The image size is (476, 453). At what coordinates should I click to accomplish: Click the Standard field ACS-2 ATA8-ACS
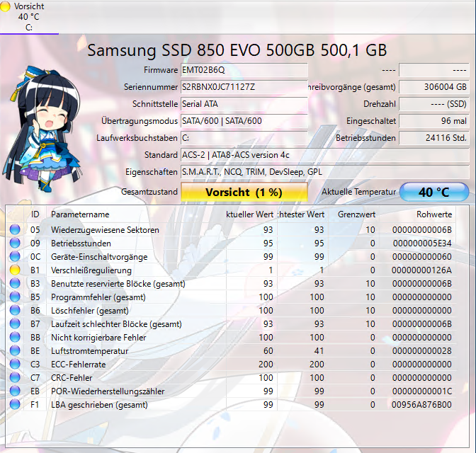pyautogui.click(x=325, y=155)
